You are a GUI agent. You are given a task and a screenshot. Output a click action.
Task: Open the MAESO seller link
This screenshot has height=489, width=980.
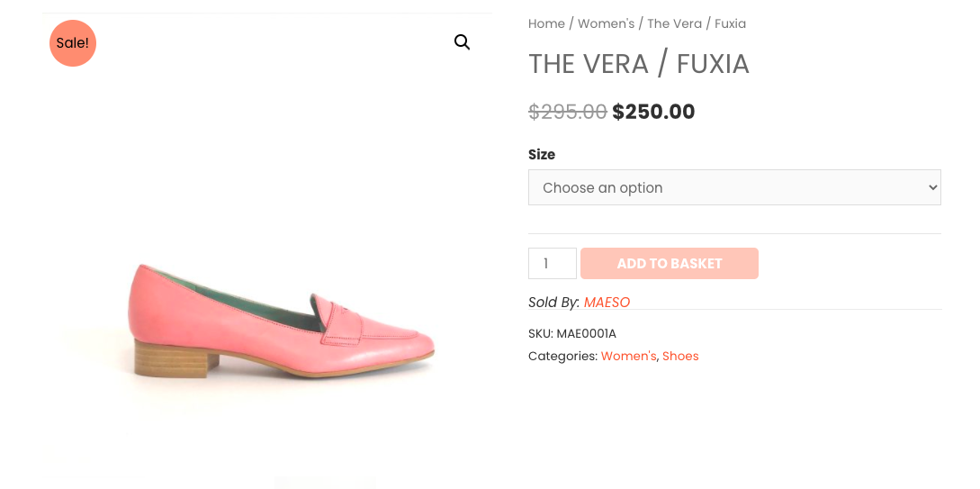(607, 303)
